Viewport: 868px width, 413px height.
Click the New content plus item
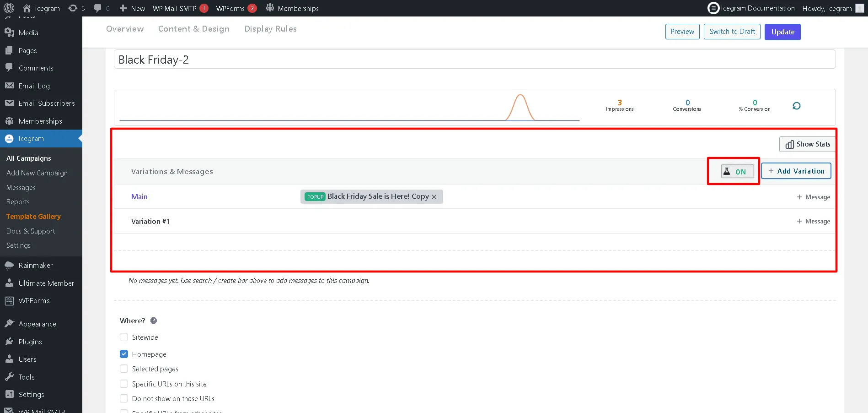pos(132,8)
